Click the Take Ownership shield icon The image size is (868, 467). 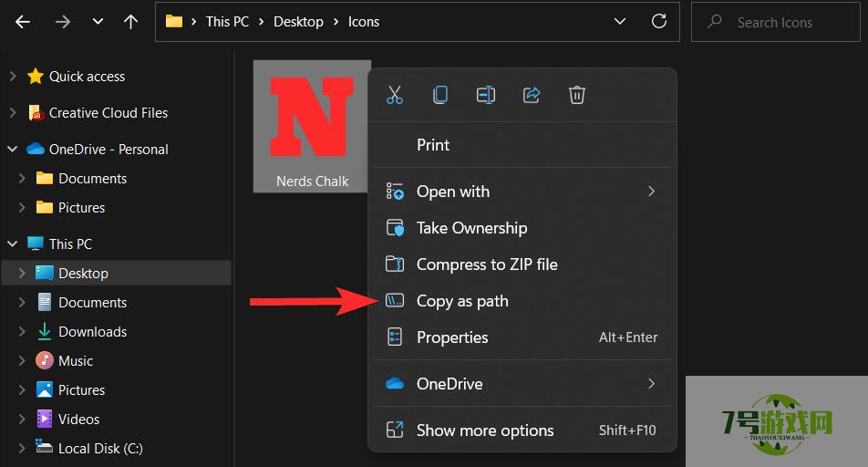(x=395, y=228)
